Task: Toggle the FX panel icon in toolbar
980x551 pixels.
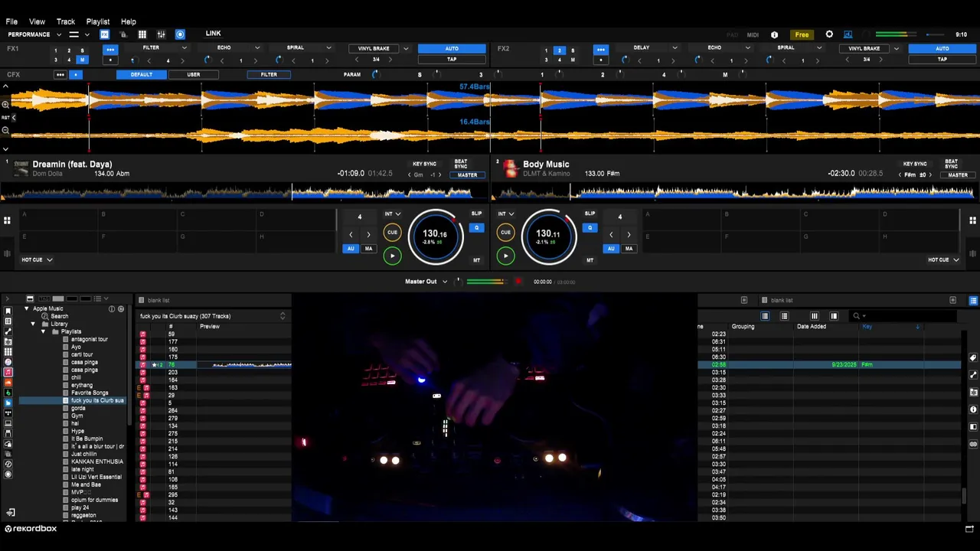Action: pos(104,34)
